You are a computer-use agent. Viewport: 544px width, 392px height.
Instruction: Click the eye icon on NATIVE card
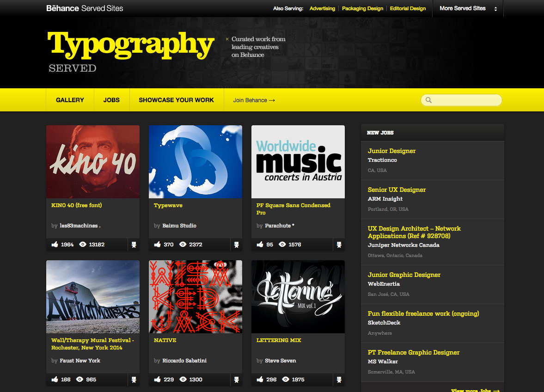coord(183,380)
